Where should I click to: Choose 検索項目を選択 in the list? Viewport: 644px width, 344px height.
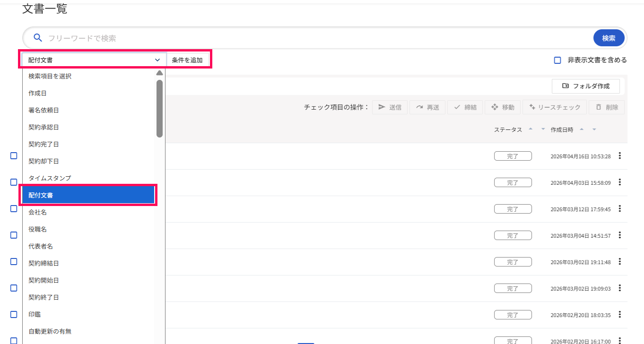[x=89, y=76]
